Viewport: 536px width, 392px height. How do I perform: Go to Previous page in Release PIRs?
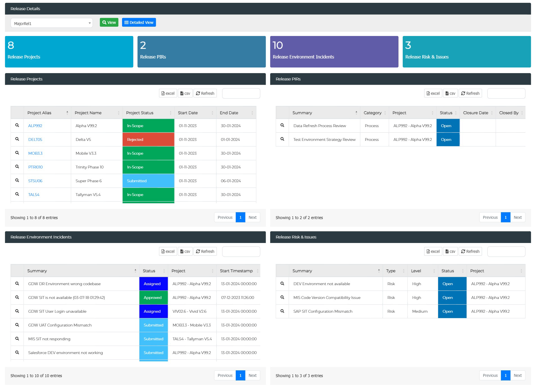coord(490,217)
